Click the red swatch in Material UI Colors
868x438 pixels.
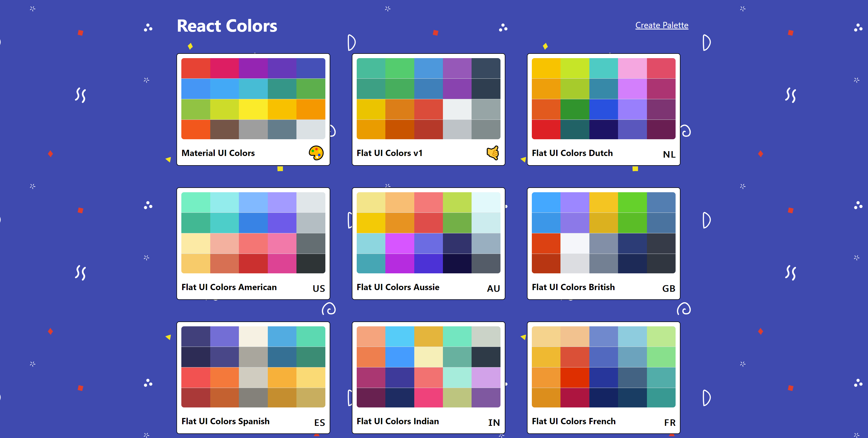tap(195, 68)
